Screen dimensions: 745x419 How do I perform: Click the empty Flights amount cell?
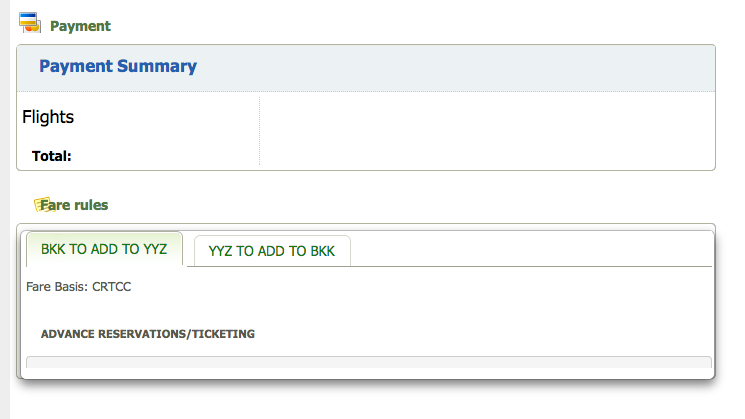tap(487, 117)
